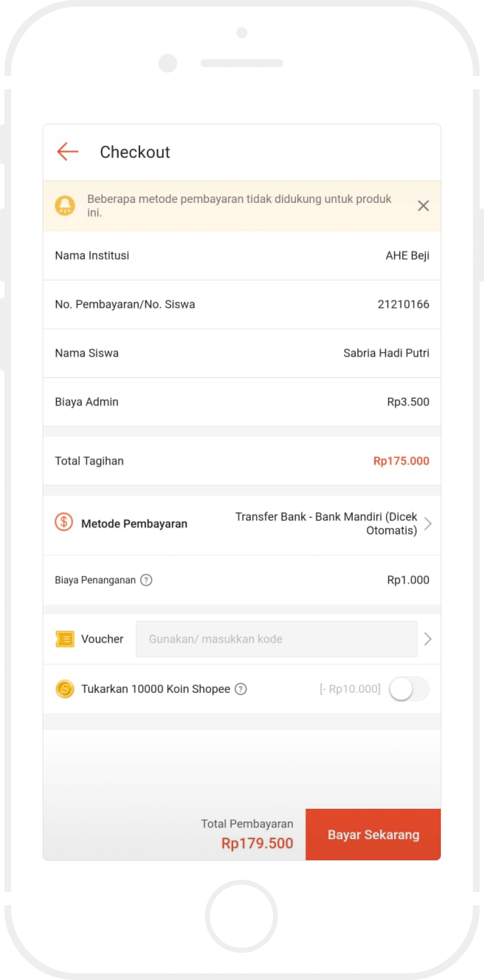Expand payment method options chevron
This screenshot has width=484, height=980.
pos(428,524)
